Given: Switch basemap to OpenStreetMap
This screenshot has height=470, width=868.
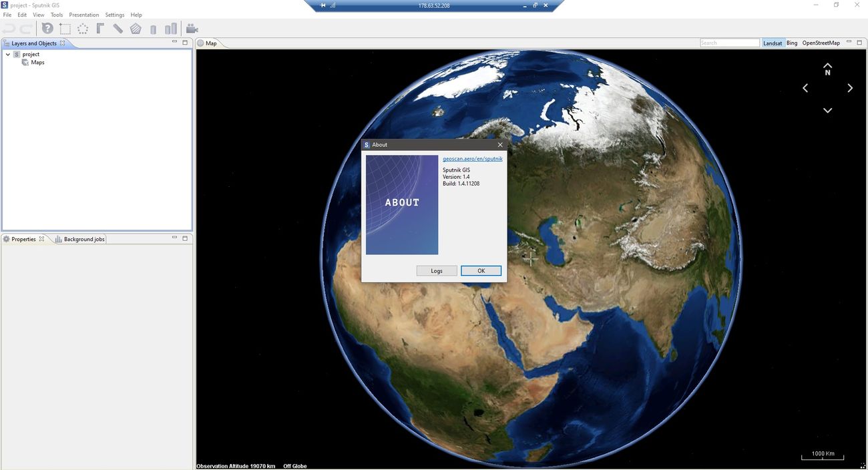Looking at the screenshot, I should (x=820, y=42).
